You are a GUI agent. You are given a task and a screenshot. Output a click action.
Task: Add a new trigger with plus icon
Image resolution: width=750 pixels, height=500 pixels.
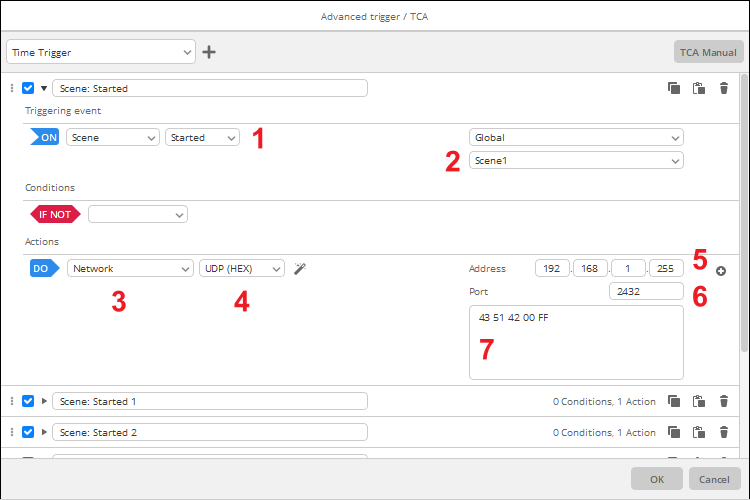pyautogui.click(x=209, y=52)
